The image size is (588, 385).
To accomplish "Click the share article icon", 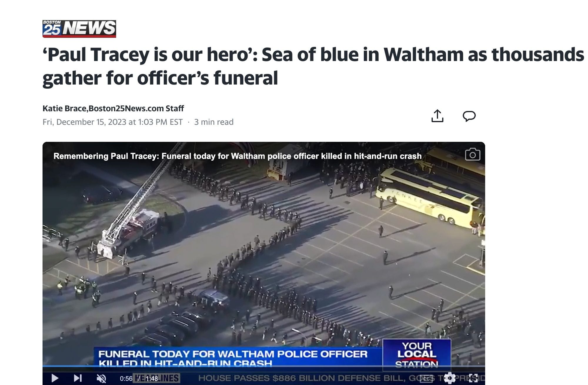I will pos(437,116).
